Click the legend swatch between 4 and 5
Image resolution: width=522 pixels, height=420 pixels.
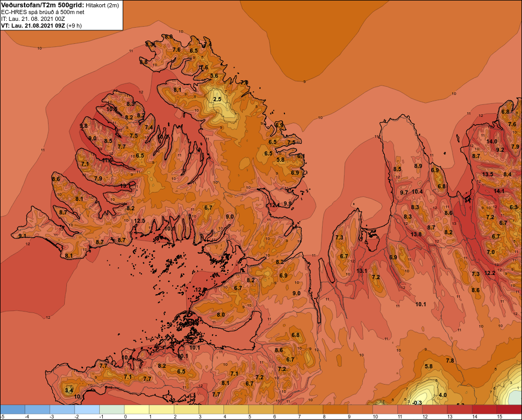click(x=236, y=410)
